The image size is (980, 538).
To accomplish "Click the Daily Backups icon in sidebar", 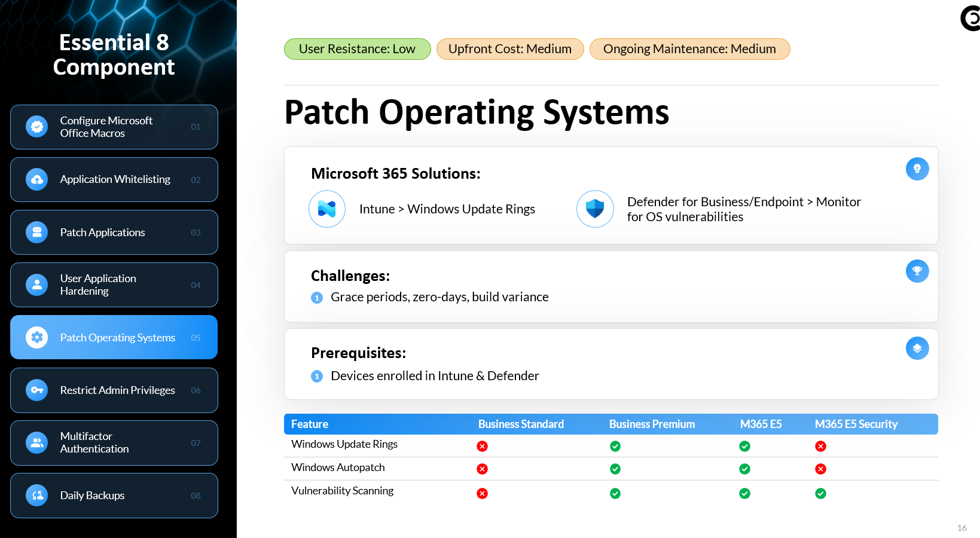I will [x=37, y=496].
